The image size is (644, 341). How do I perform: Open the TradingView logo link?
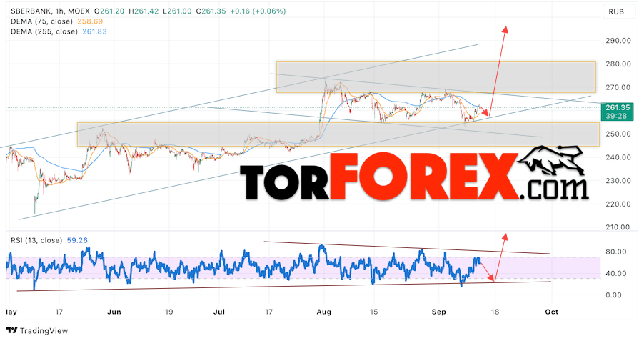(x=37, y=331)
